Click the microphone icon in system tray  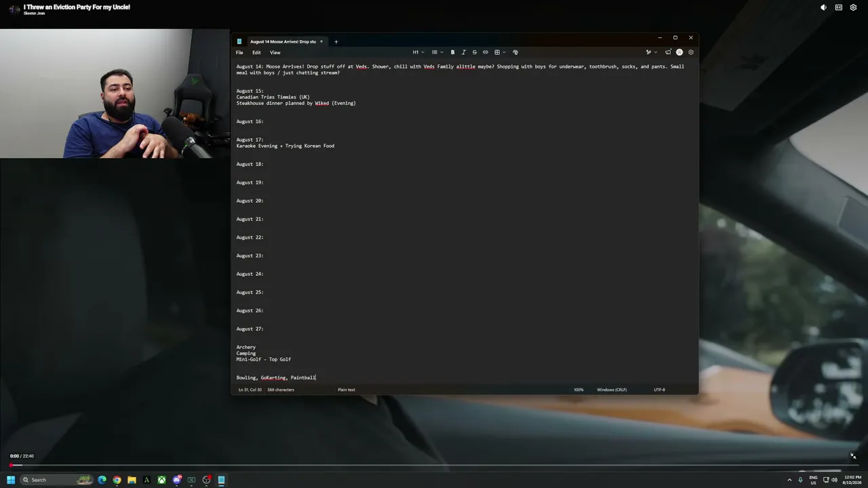pos(800,480)
